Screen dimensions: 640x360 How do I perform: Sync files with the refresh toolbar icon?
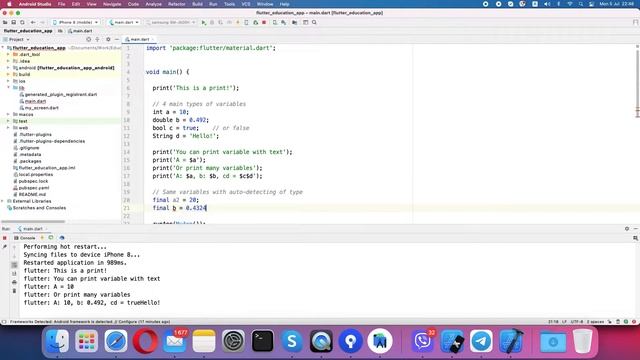tap(22, 22)
